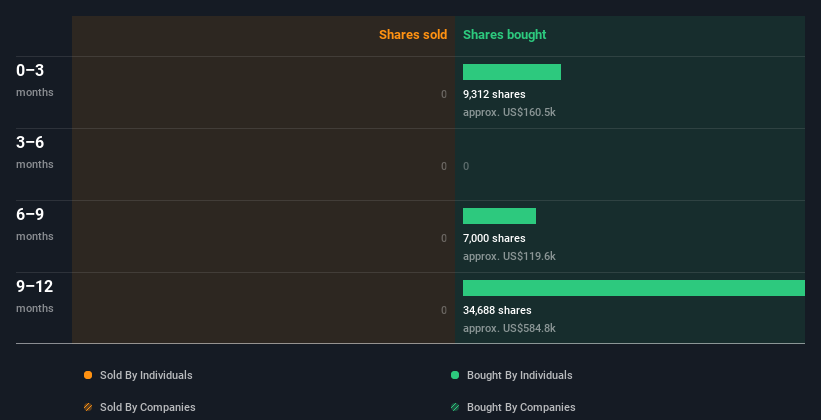The image size is (821, 420).
Task: Select the green bar for 0–3 months
Action: pyautogui.click(x=512, y=72)
